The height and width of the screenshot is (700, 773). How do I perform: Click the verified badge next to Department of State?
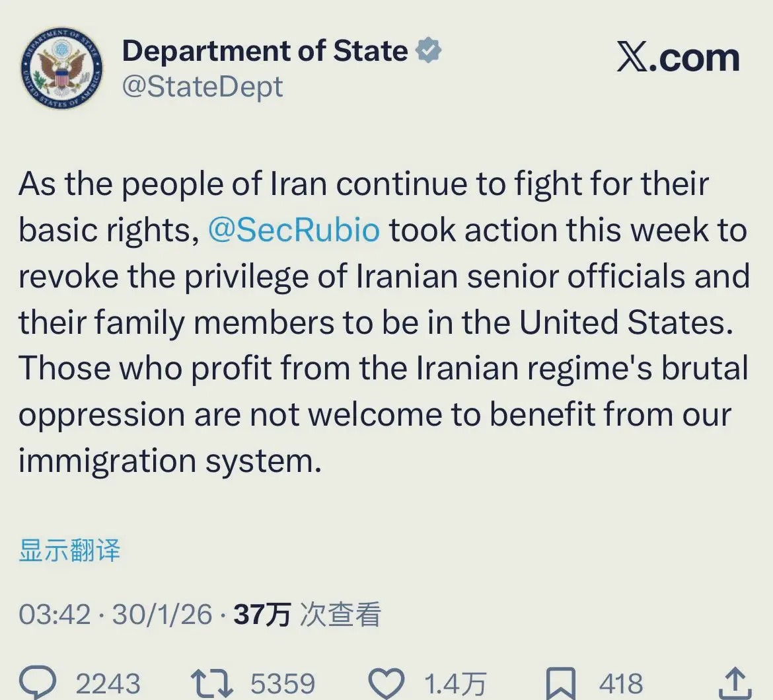pos(429,52)
